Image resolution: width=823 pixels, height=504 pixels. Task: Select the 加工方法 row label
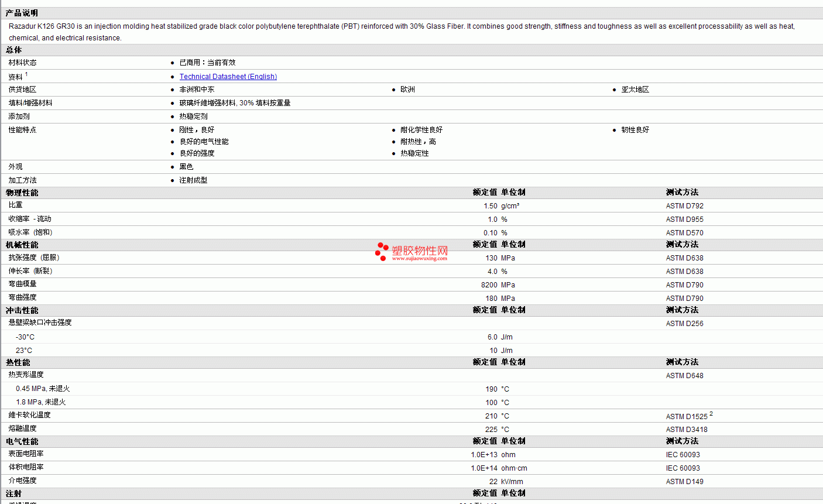tap(22, 180)
